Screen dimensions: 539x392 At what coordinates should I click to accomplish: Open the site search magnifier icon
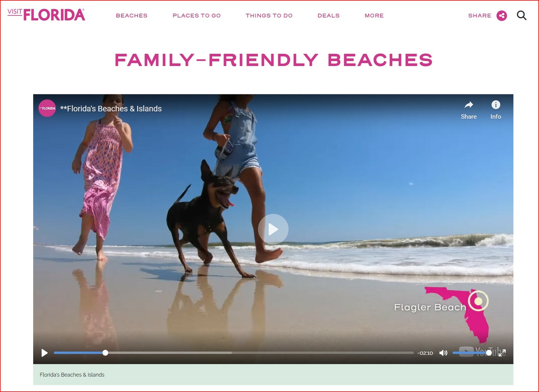coord(521,15)
